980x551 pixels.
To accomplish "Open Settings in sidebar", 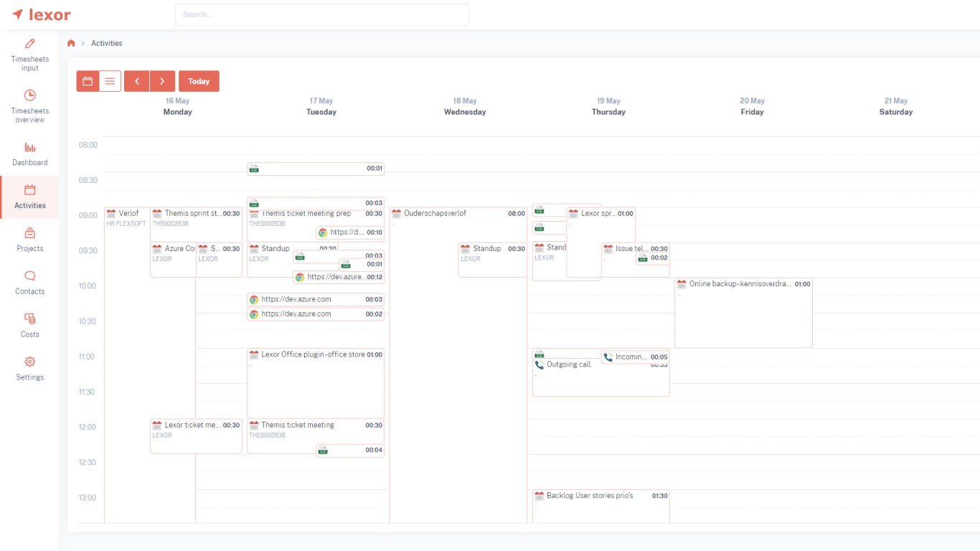I will pyautogui.click(x=29, y=369).
